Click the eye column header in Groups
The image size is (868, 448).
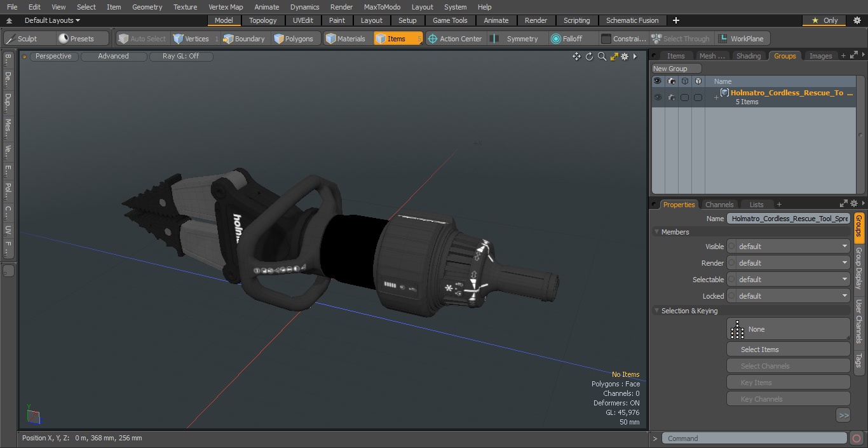658,81
